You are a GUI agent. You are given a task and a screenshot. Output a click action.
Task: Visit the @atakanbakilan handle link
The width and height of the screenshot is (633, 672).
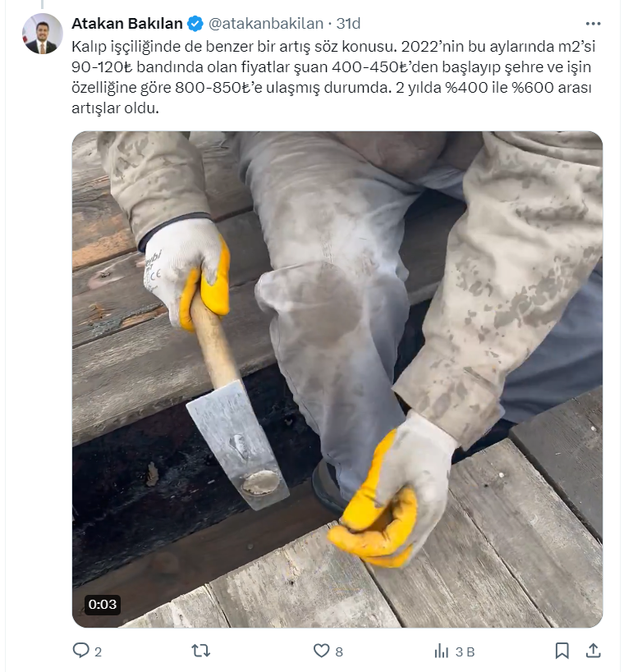266,24
